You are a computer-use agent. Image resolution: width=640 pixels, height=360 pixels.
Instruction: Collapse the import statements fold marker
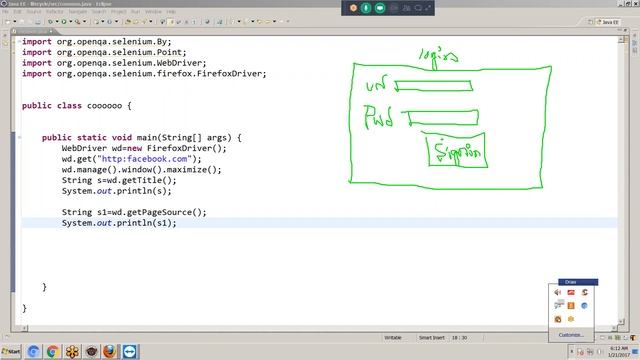(x=19, y=41)
